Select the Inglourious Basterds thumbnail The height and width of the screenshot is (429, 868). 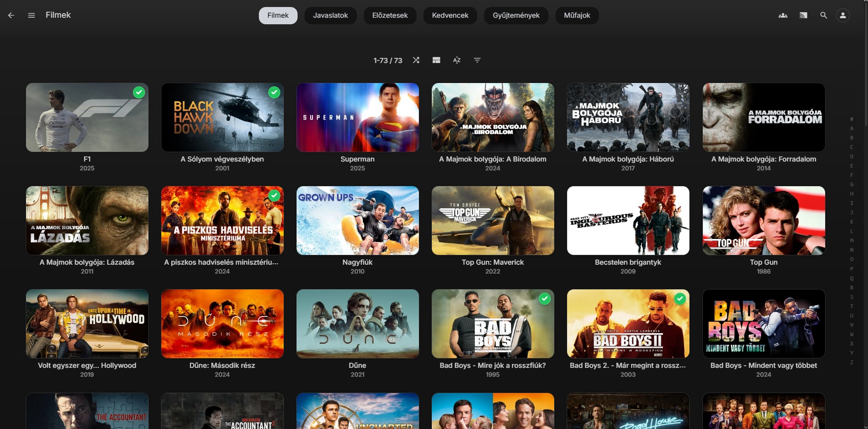click(628, 221)
